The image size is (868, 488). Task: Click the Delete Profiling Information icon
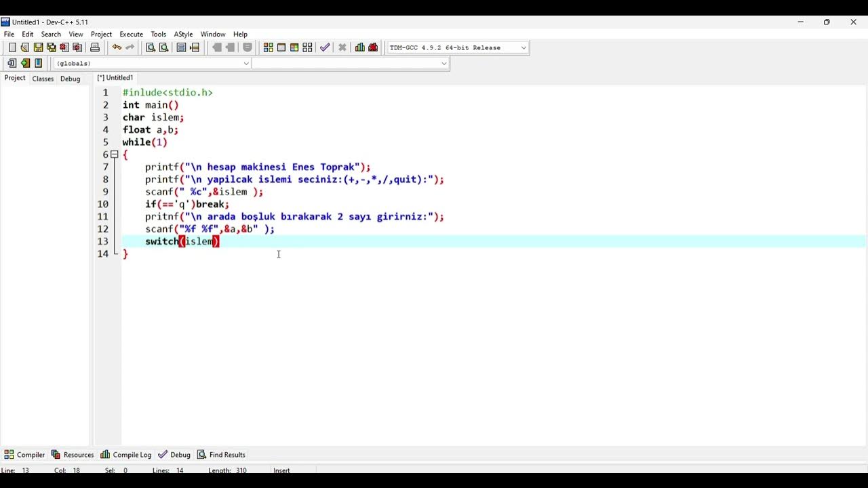[373, 47]
